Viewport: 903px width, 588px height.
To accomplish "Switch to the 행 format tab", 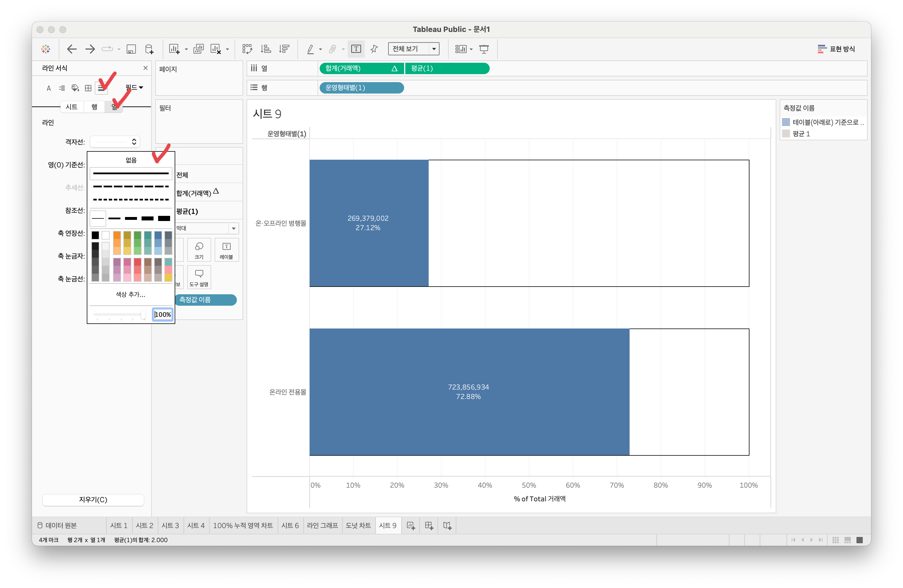I will pos(94,107).
